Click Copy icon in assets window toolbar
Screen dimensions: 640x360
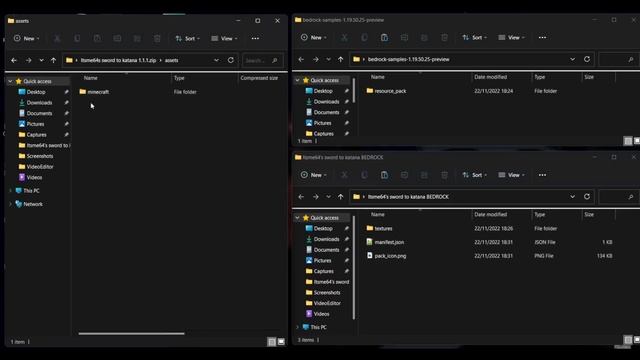(x=77, y=38)
